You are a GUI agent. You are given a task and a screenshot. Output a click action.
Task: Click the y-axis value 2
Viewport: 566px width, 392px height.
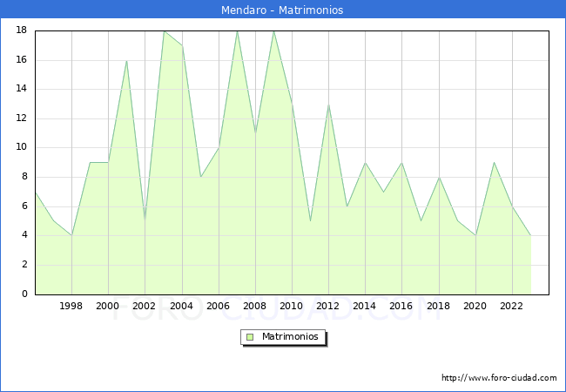point(24,265)
